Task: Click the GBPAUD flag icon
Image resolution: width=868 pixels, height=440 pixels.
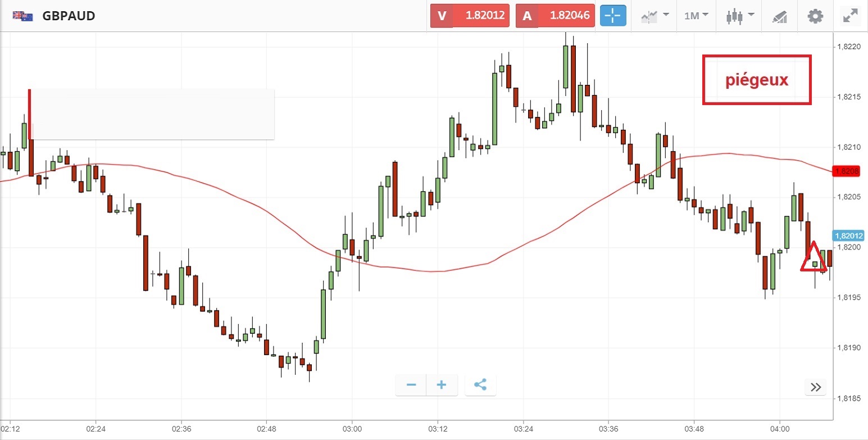Action: click(x=23, y=16)
